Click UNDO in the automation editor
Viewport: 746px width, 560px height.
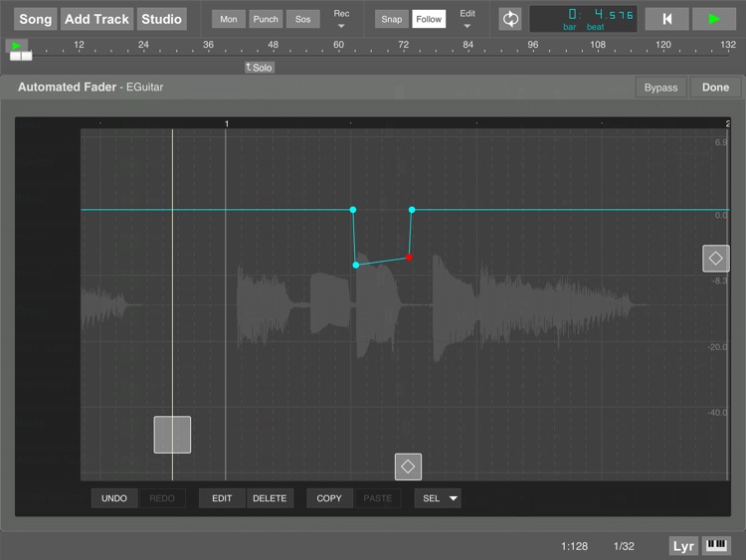(x=114, y=498)
